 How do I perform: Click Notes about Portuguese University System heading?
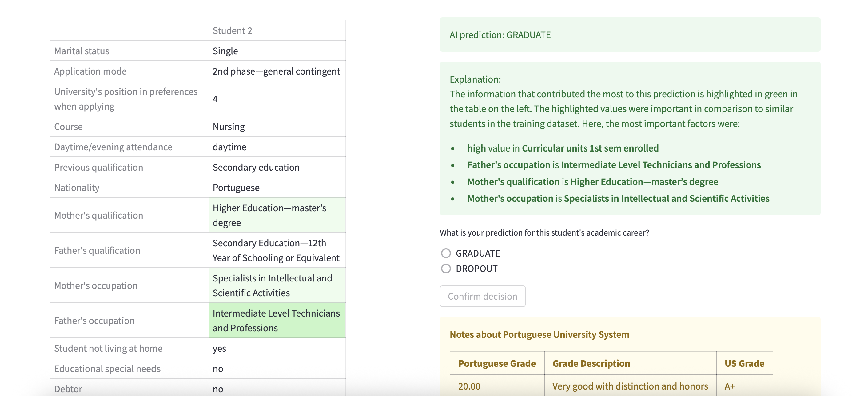[x=539, y=334]
